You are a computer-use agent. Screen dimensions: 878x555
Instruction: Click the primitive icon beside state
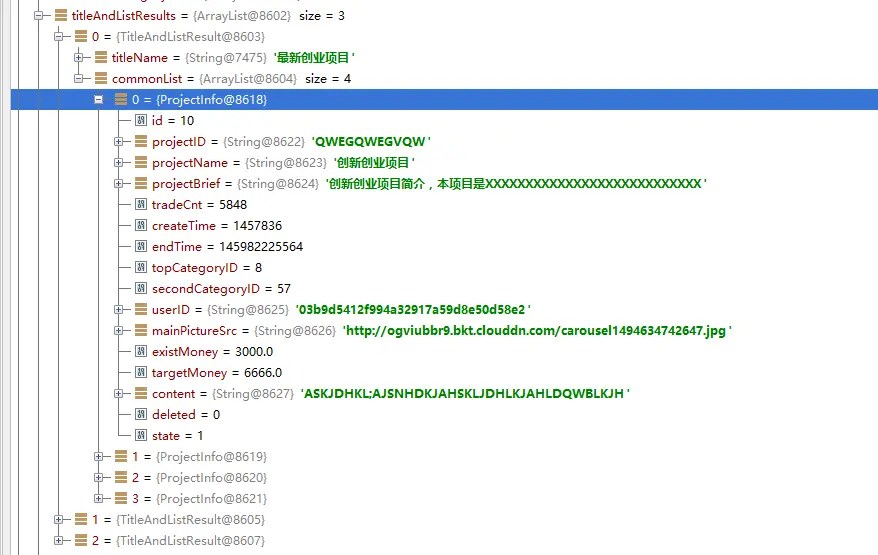(141, 436)
